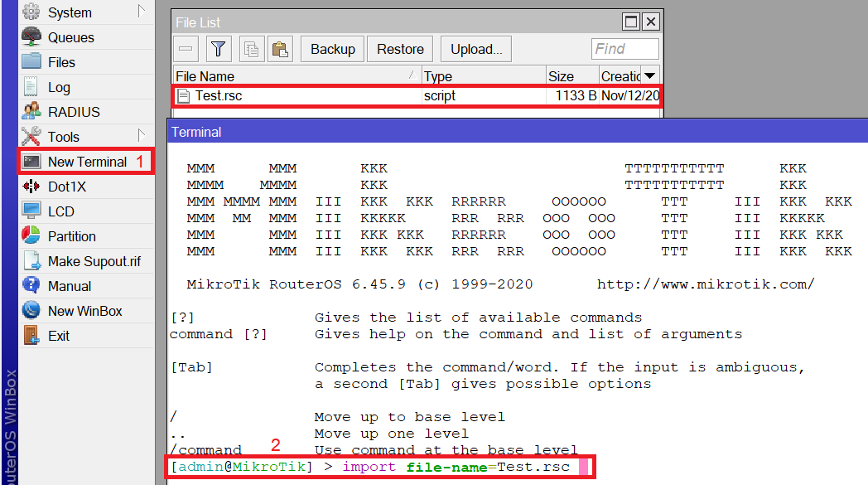
Task: Choose Make Supout.rif from the menu
Action: coord(86,261)
